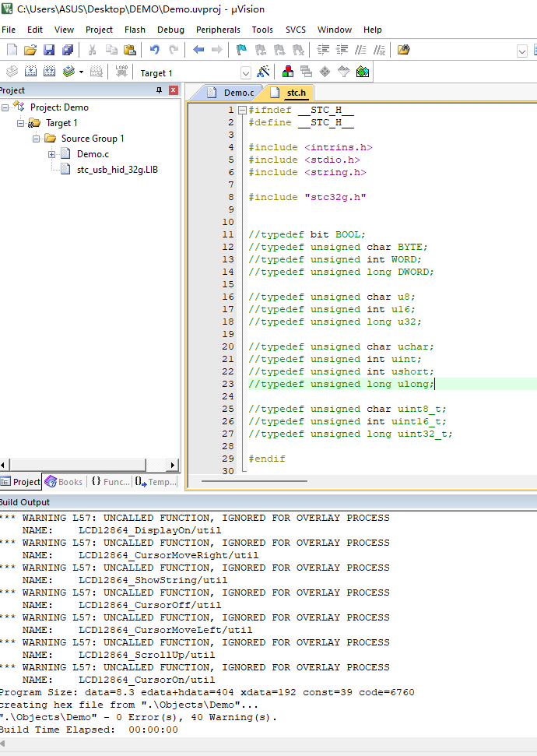The height and width of the screenshot is (756, 537).
Task: Open the Project menu
Action: (99, 30)
